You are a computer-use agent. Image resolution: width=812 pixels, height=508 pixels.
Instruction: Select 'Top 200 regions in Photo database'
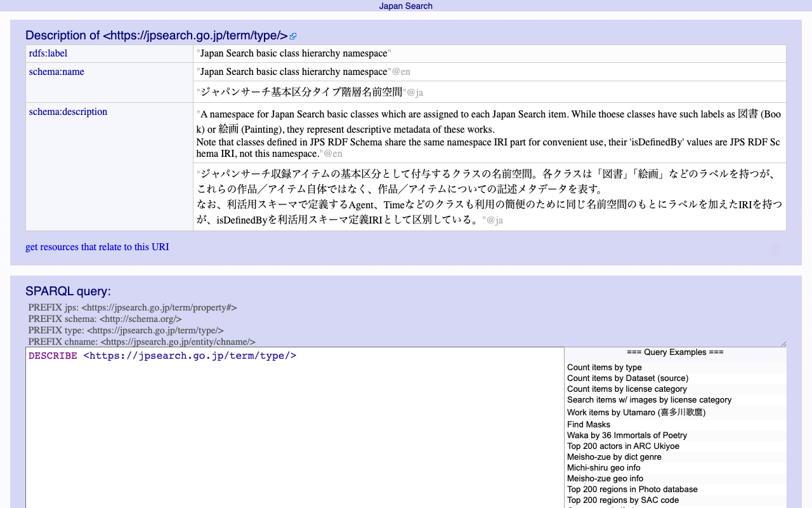(x=632, y=490)
